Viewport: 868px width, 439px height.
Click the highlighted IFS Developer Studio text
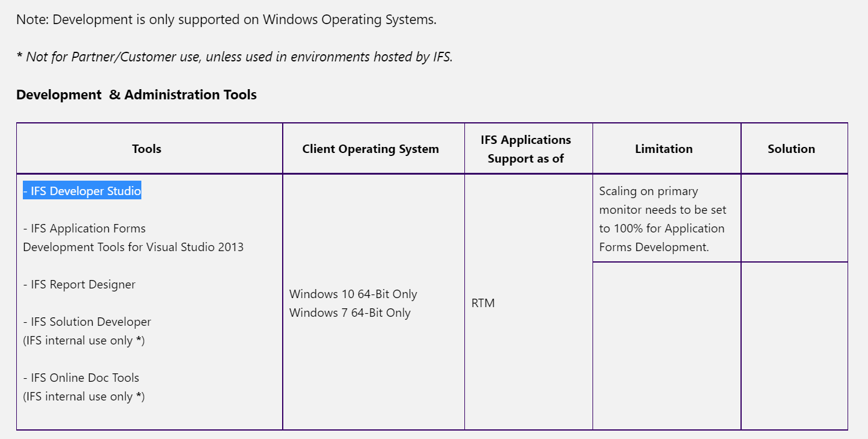82,191
